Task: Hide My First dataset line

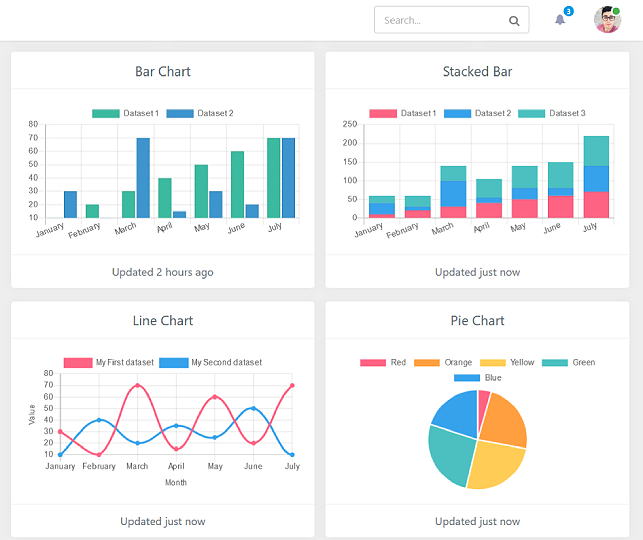Action: click(x=108, y=362)
